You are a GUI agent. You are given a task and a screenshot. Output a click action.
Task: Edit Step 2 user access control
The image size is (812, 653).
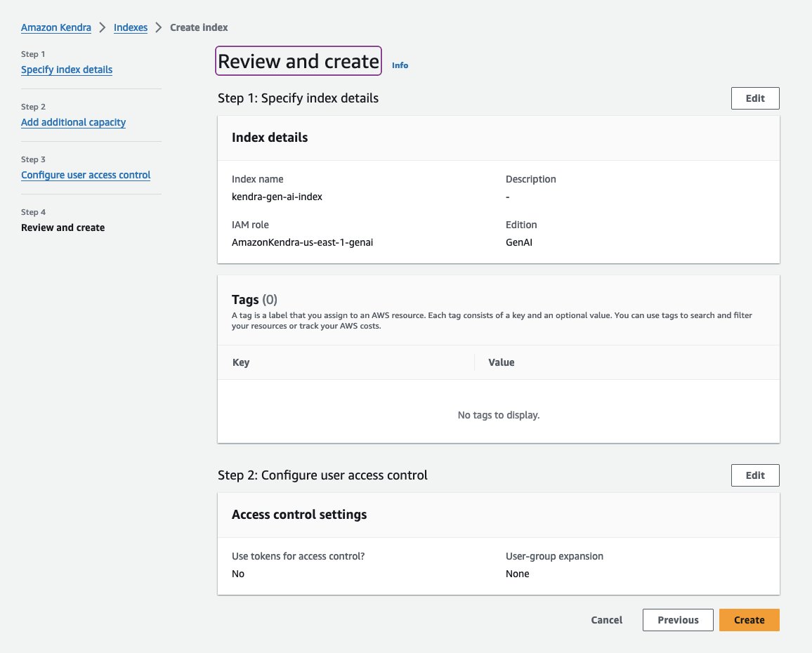coord(755,475)
